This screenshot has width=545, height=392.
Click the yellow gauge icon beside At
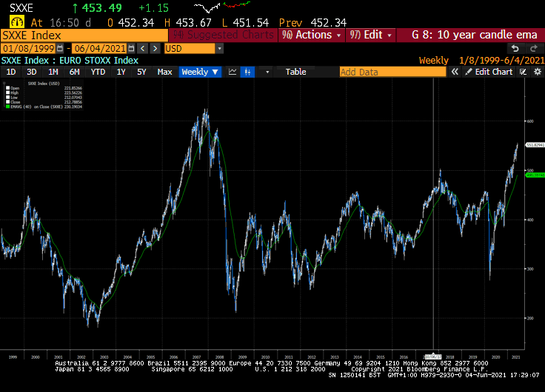coord(17,22)
